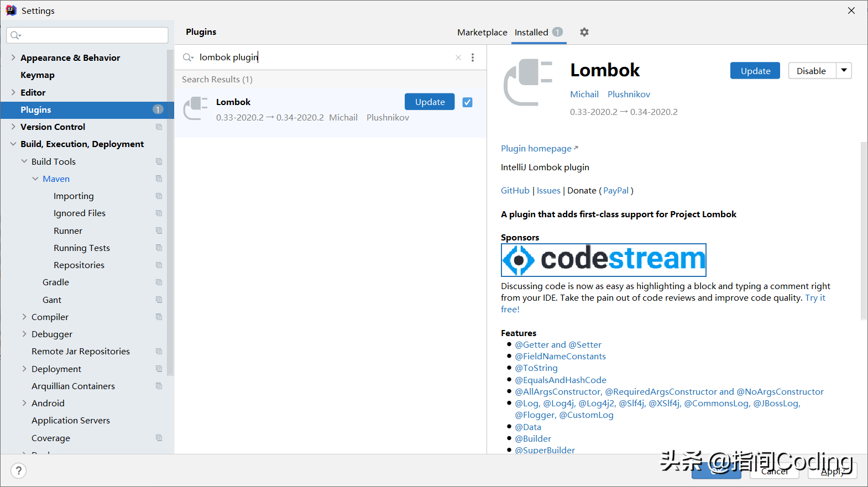The image size is (868, 487).
Task: Click the help question mark icon
Action: click(18, 470)
